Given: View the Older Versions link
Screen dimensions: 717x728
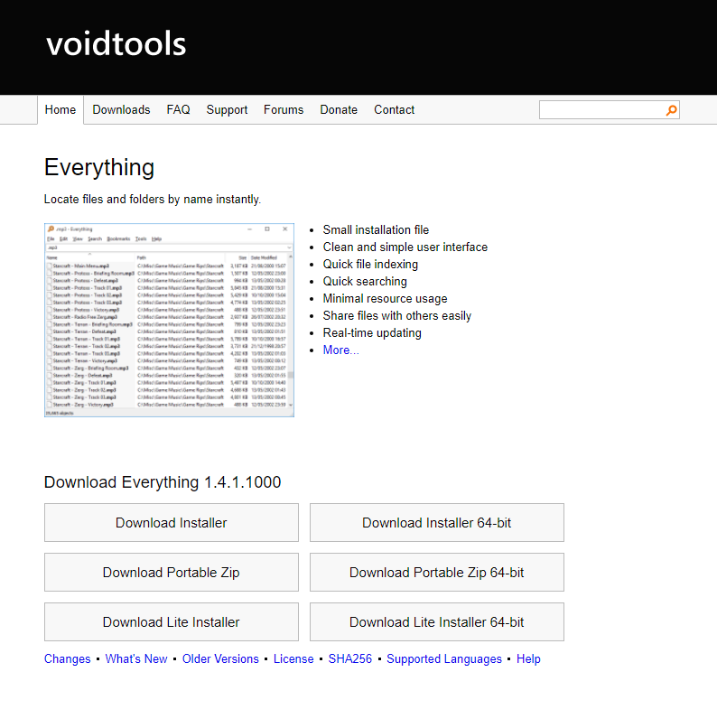Looking at the screenshot, I should [220, 658].
